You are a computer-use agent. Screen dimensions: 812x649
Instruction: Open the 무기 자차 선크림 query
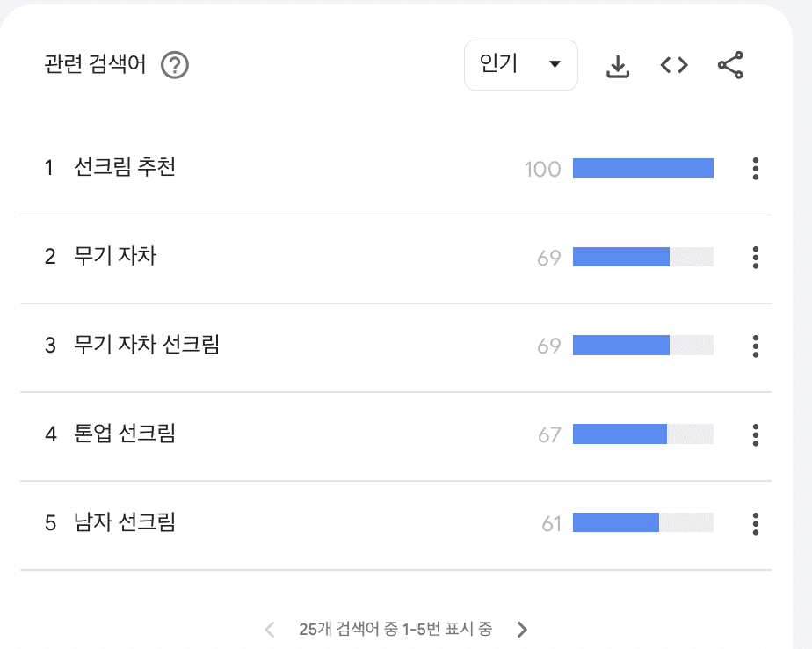pos(147,345)
